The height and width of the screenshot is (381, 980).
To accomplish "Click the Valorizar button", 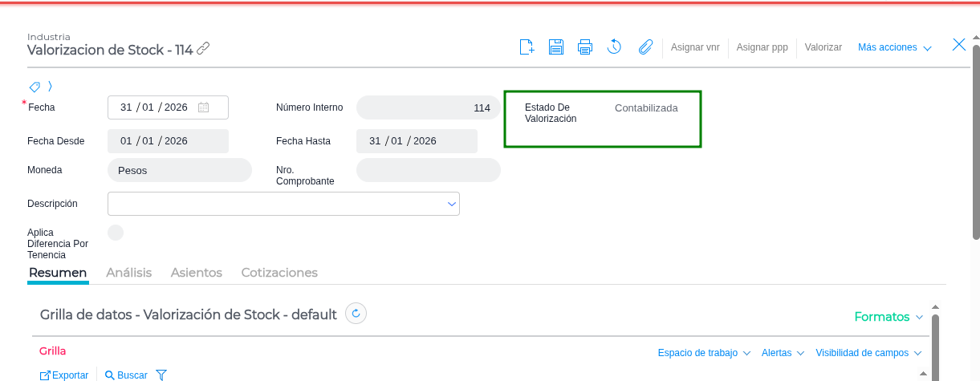I will [823, 47].
